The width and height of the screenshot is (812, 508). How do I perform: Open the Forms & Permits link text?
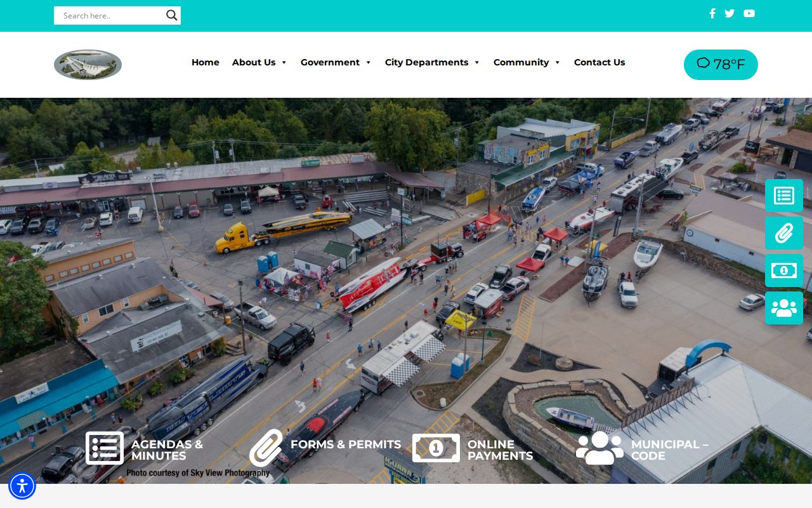346,444
